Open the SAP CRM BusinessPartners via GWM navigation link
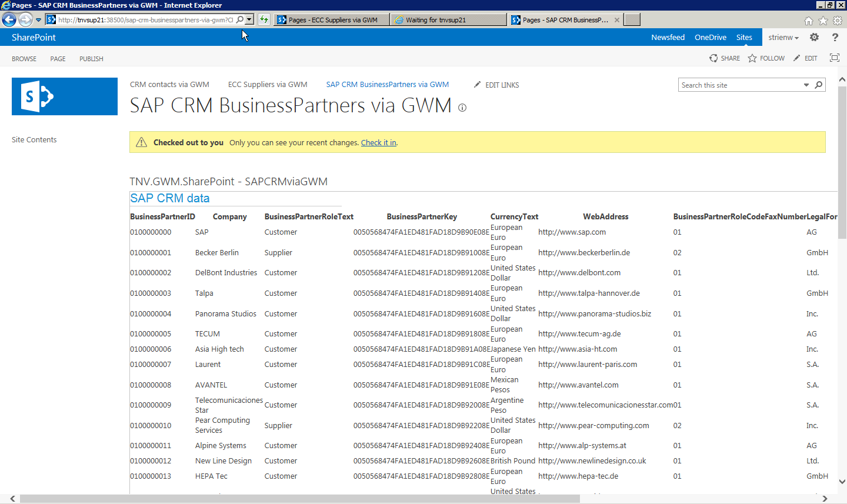 [x=388, y=85]
